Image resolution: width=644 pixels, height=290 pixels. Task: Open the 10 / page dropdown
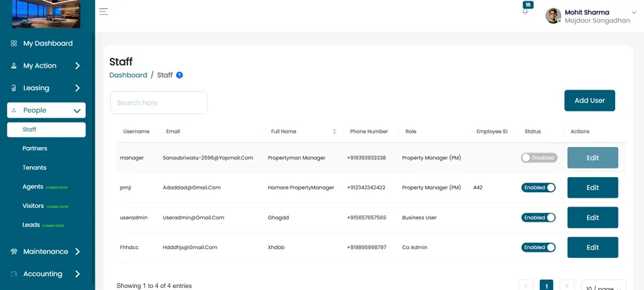604,285
